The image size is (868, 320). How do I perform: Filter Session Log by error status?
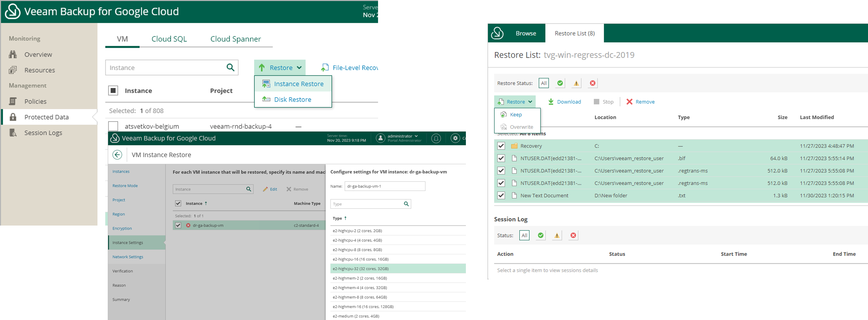tap(573, 235)
